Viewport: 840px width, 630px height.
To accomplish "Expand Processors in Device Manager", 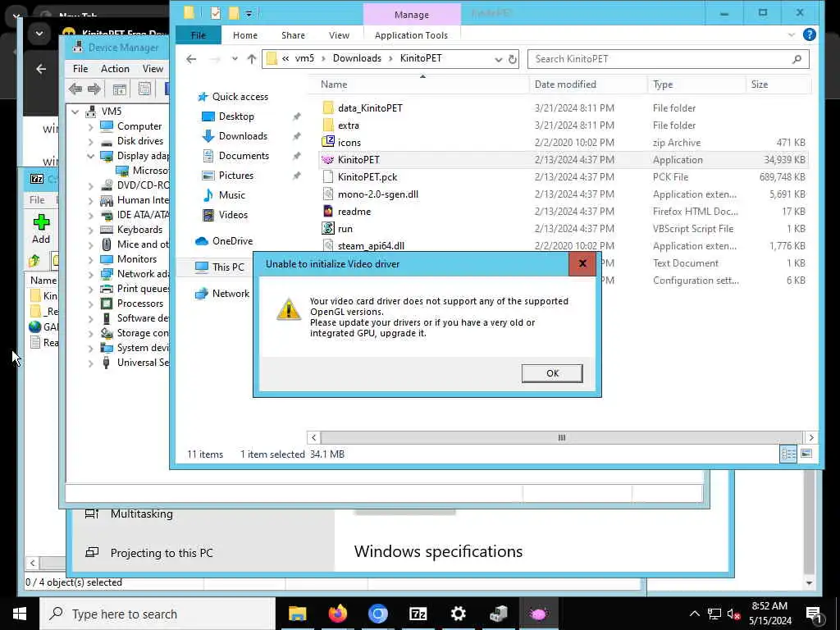I will click(90, 304).
